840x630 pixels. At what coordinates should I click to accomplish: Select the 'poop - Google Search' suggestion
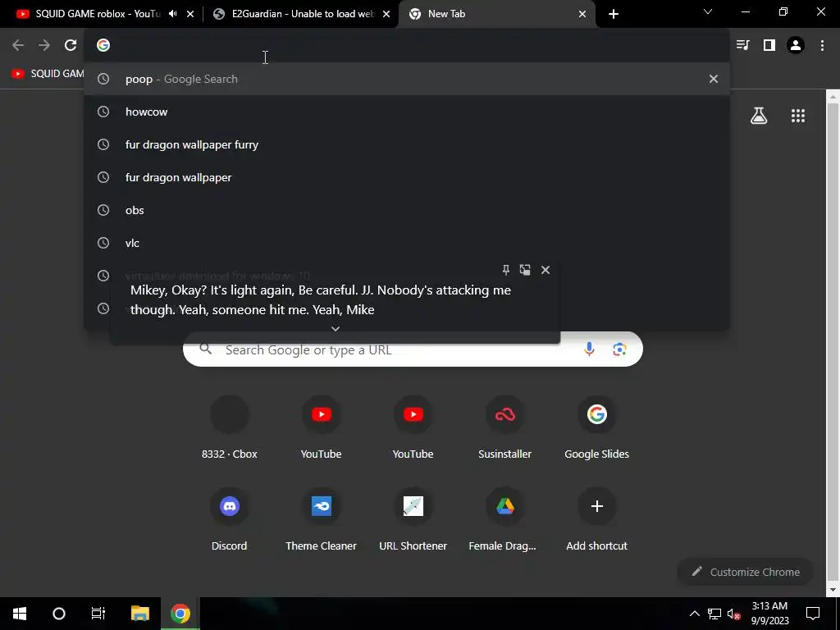407,79
